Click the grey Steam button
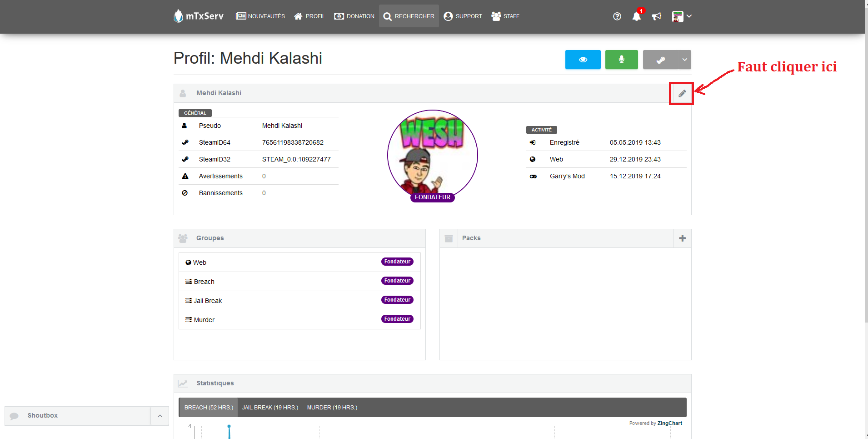 point(660,60)
